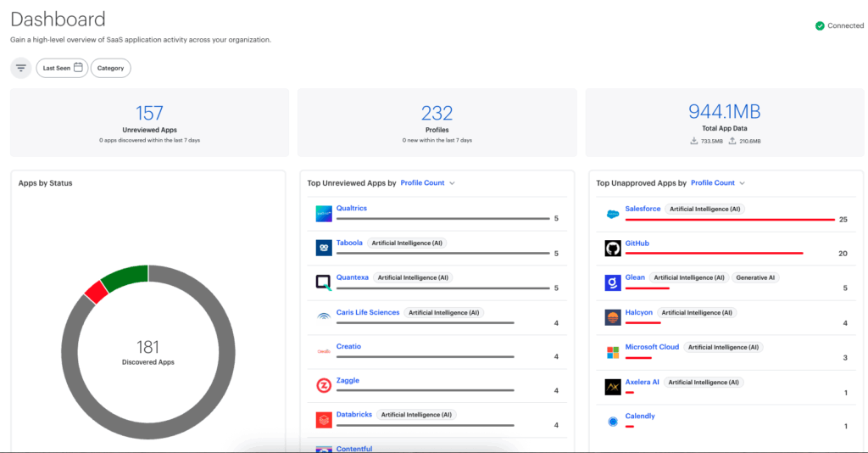Click the 944.1MB Total App Data value
This screenshot has height=453, width=868.
pos(725,111)
